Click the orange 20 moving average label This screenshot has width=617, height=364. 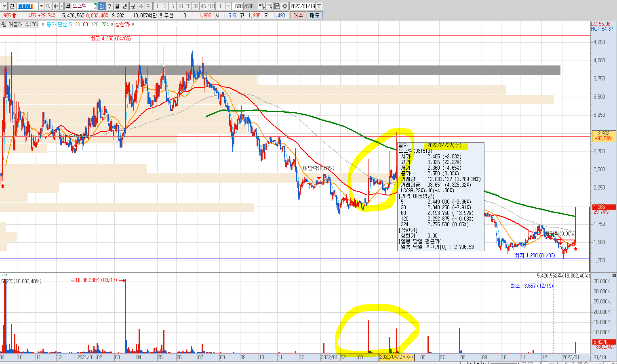[77, 24]
